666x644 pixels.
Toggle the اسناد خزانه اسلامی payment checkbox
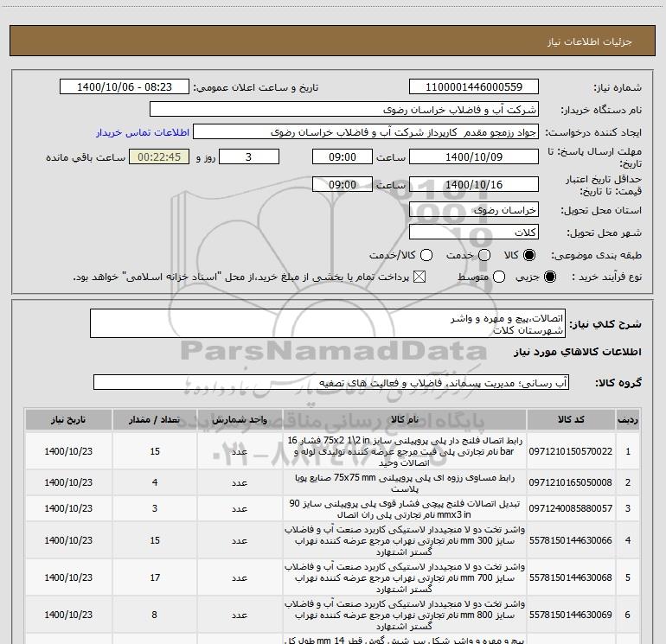419,277
